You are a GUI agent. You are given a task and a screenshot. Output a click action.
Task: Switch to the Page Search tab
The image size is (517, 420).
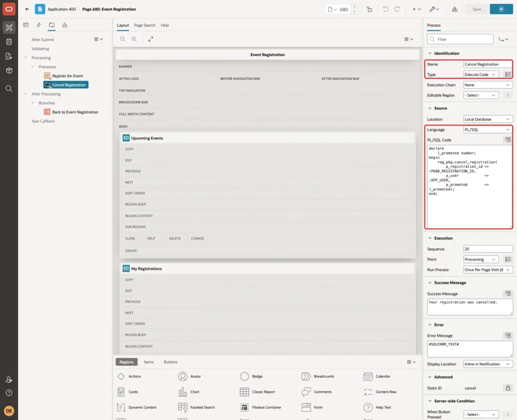tap(144, 25)
